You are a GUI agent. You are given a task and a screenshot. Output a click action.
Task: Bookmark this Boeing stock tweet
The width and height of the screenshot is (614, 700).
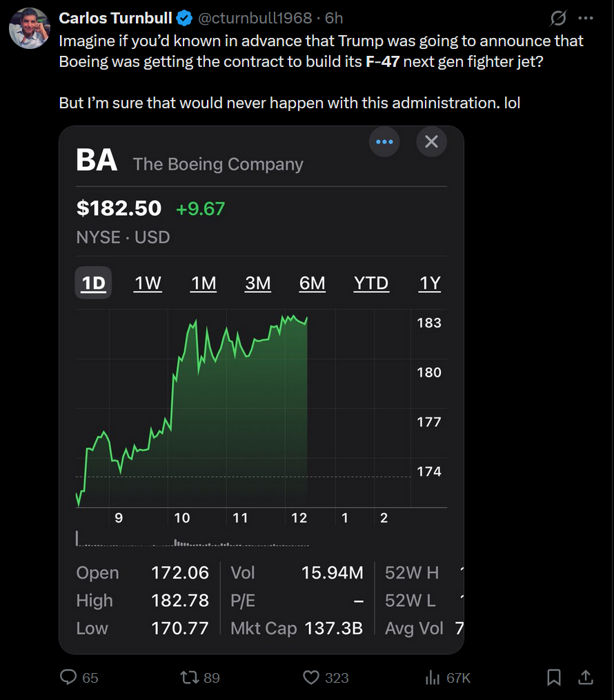click(x=554, y=677)
